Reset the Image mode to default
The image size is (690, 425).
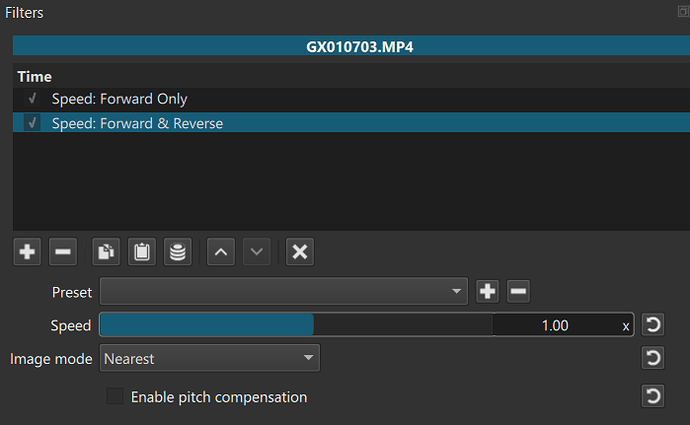652,358
